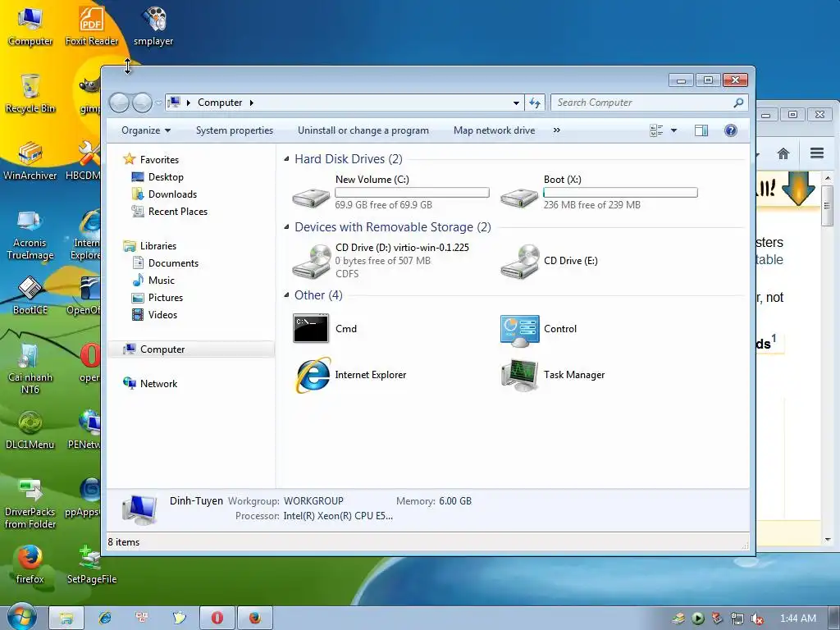Open the firefox desktop icon
Viewport: 840px width, 630px height.
[30, 564]
